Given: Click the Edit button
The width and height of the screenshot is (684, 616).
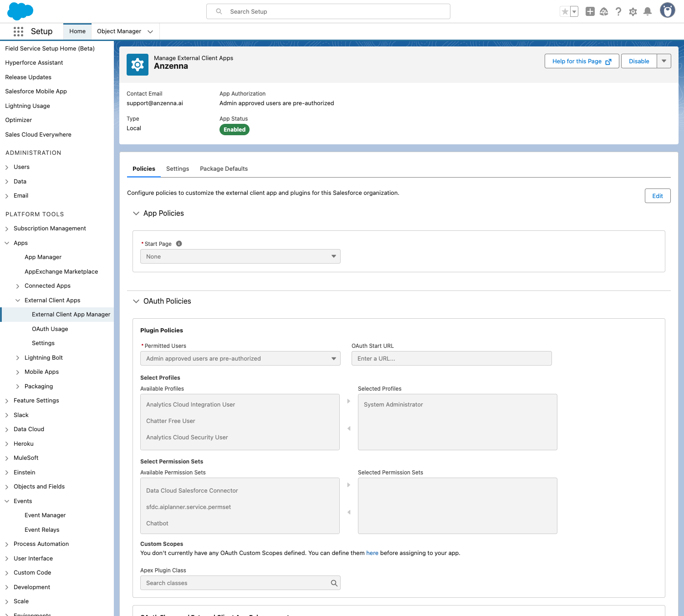Looking at the screenshot, I should (657, 196).
